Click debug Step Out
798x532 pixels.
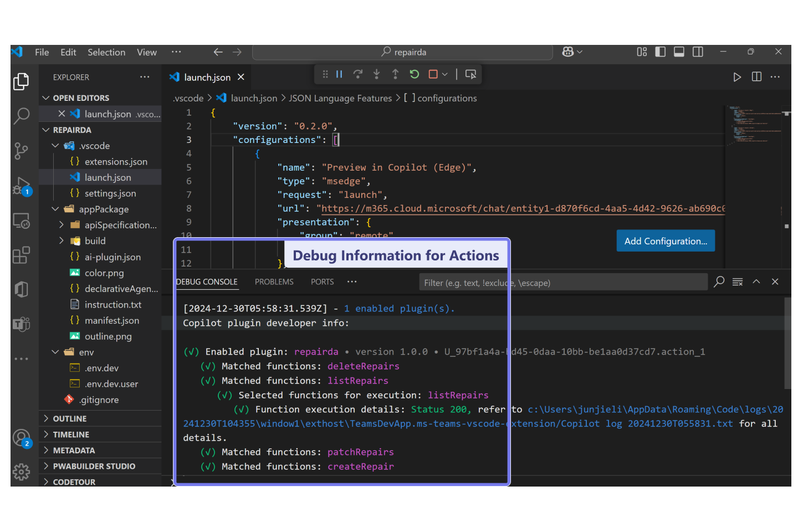(395, 74)
